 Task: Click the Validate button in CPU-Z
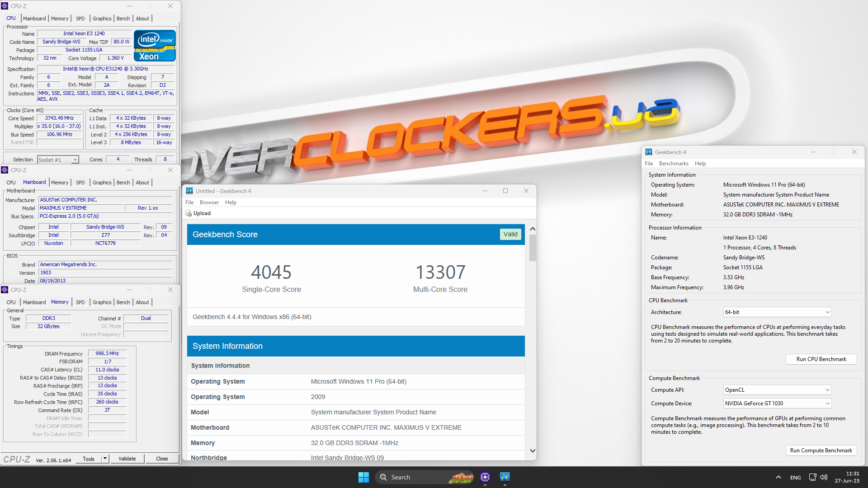(x=127, y=459)
